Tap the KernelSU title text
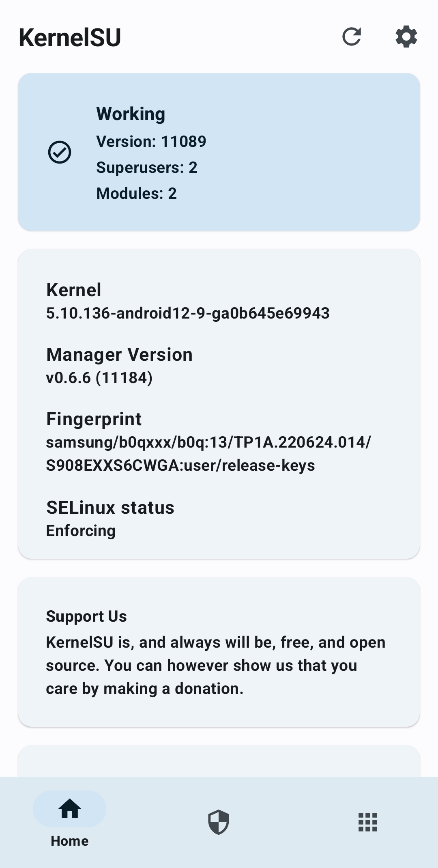 coord(70,37)
